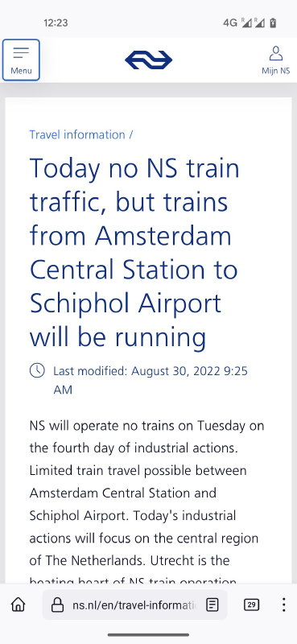Tap the clock icon beside Last modified
Viewport: 297px width, 644px height.
(37, 370)
